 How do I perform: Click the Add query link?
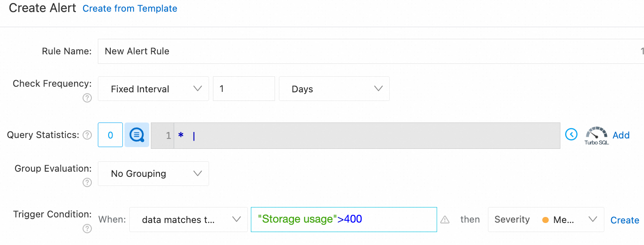pos(621,135)
